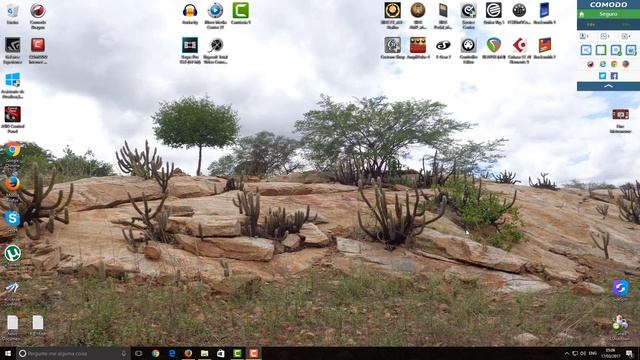This screenshot has height=360, width=640.
Task: Open Facebook from the Comodo widget
Action: (x=614, y=76)
